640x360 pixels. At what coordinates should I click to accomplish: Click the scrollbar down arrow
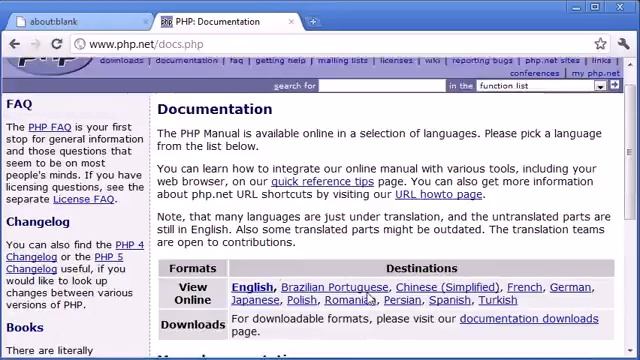click(x=630, y=351)
